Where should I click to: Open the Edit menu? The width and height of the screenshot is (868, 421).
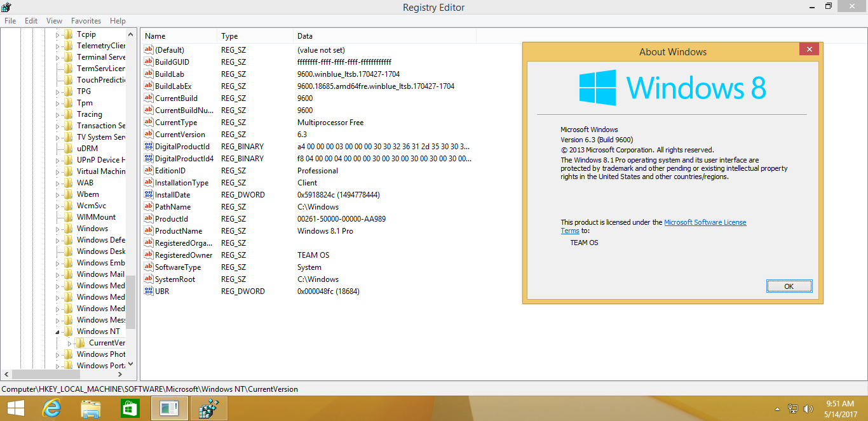[31, 21]
